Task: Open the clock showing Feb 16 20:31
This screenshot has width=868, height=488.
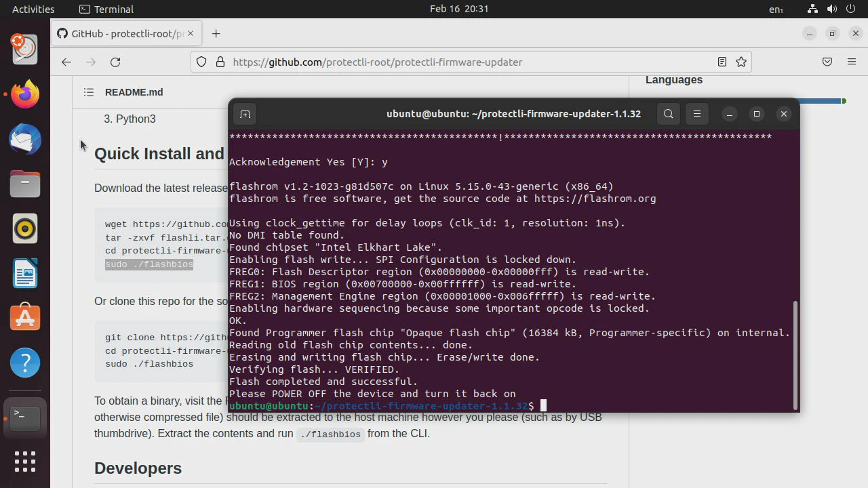Action: (x=459, y=9)
